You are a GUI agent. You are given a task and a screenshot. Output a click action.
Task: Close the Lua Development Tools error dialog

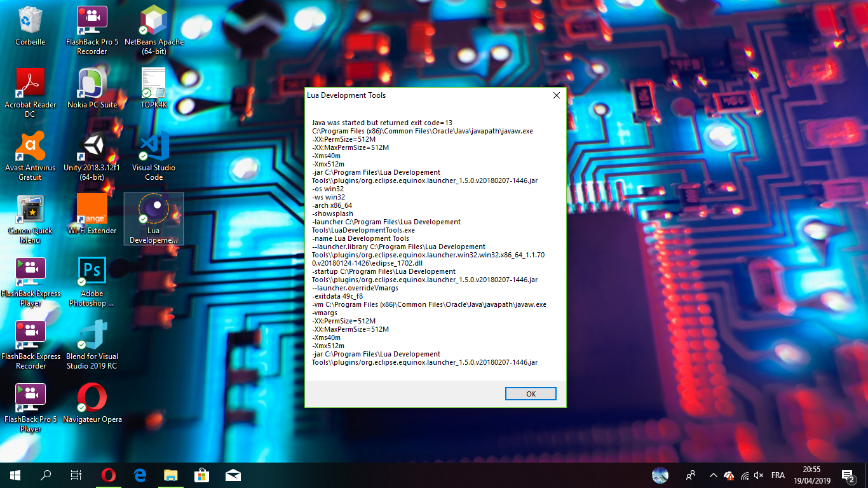(x=556, y=95)
